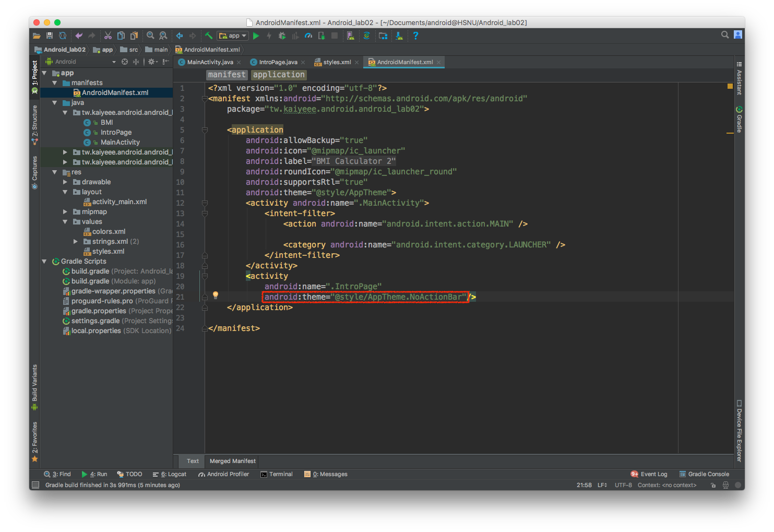The height and width of the screenshot is (532, 774).
Task: Click the blue Help question mark
Action: click(x=415, y=36)
